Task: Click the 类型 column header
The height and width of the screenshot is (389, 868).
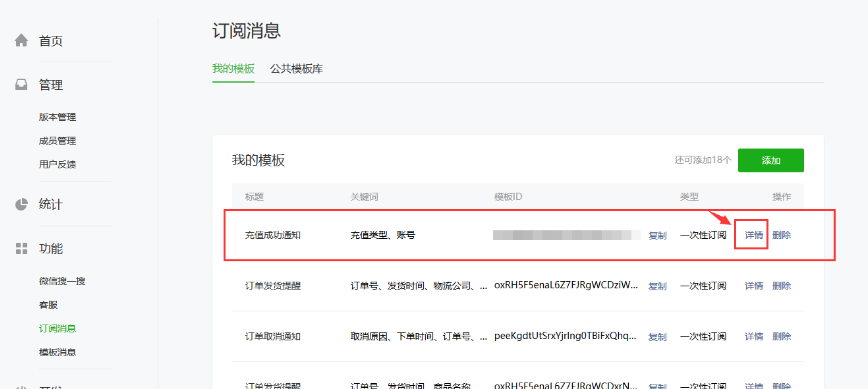Action: pos(689,197)
